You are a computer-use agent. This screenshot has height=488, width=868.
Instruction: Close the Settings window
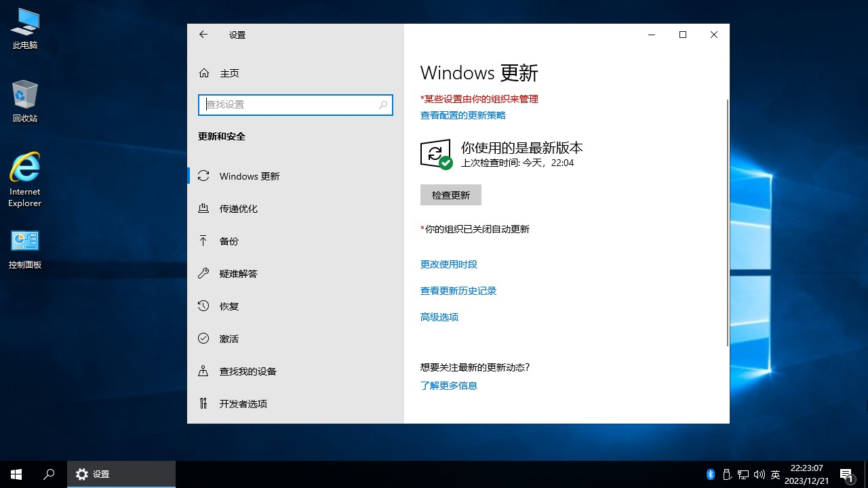714,35
